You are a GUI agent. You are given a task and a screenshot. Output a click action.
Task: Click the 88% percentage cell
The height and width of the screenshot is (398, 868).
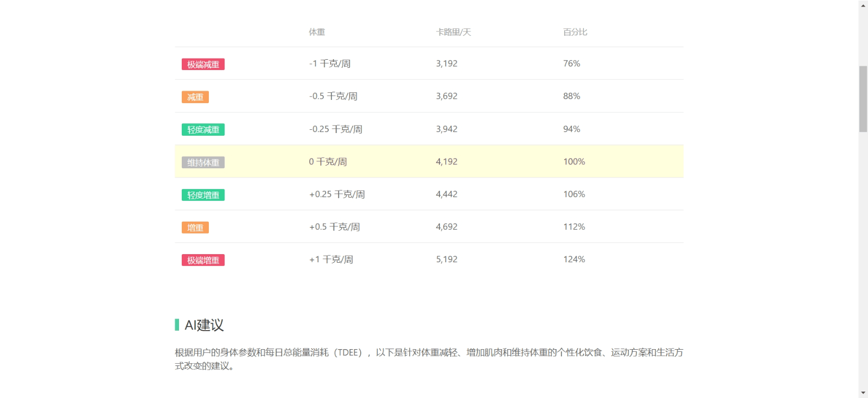click(x=571, y=96)
